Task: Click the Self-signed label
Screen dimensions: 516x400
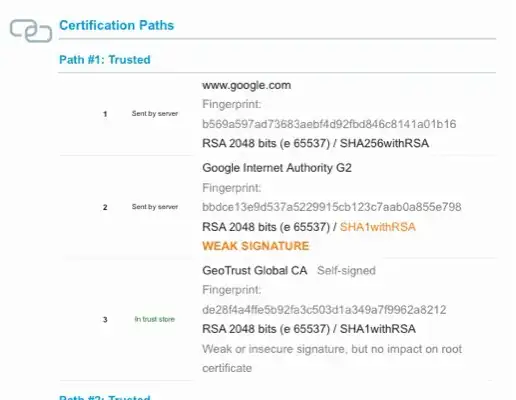Action: [x=346, y=270]
